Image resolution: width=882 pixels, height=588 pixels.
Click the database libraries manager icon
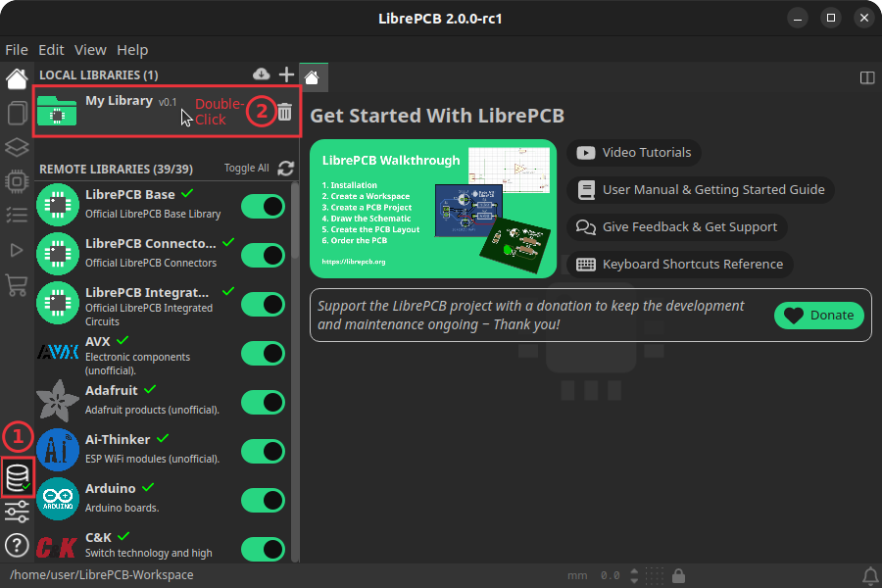click(x=17, y=477)
